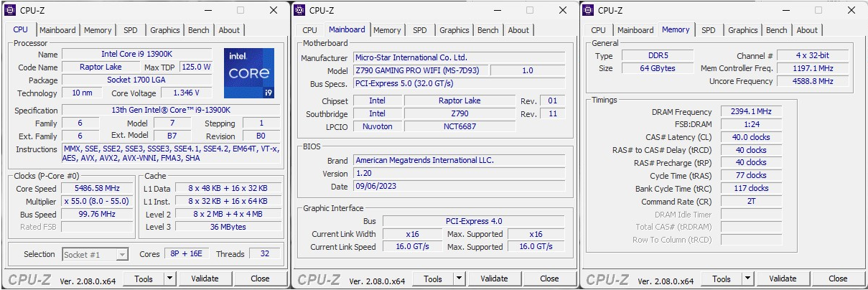Minimize the Memory tab CPU-Z window

[785, 10]
